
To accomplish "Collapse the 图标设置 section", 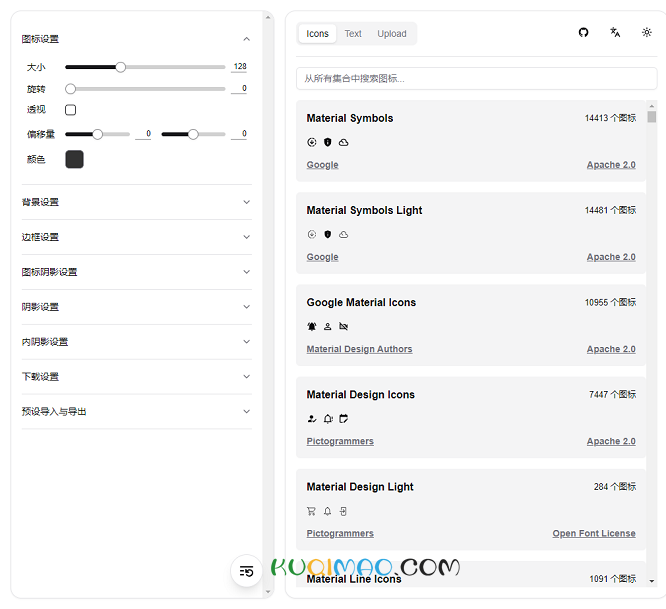I will pyautogui.click(x=136, y=39).
